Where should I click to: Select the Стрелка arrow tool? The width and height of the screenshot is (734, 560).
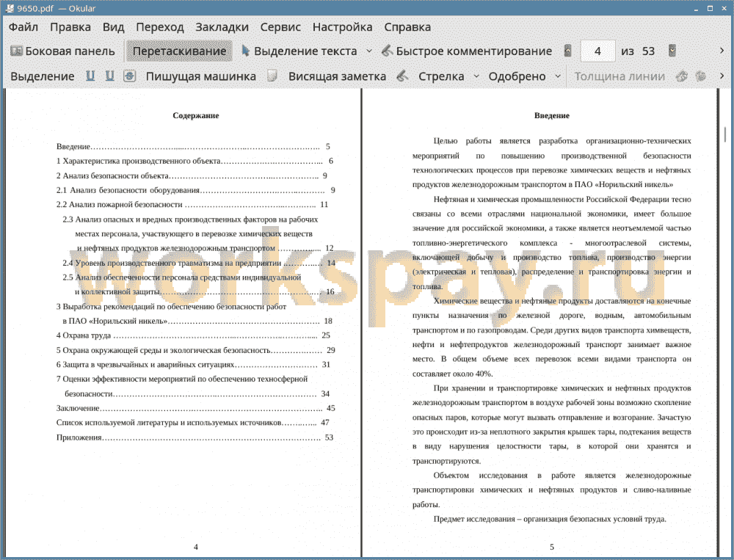tap(441, 76)
